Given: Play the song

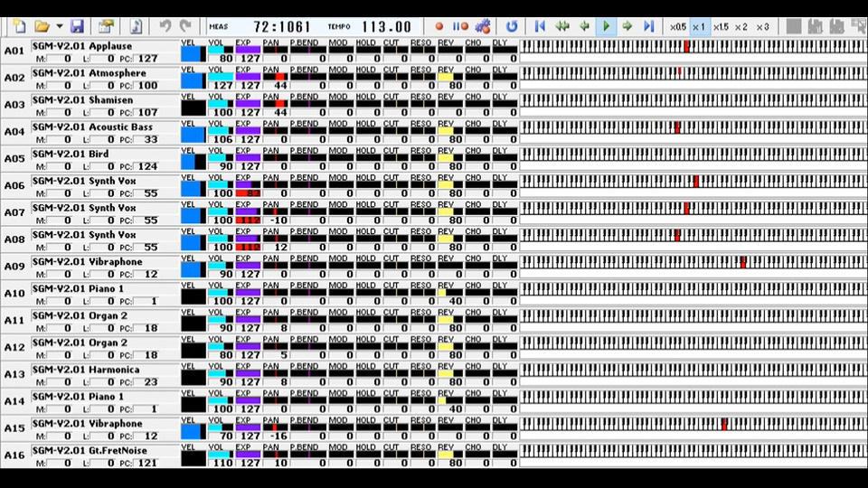Looking at the screenshot, I should pos(606,26).
